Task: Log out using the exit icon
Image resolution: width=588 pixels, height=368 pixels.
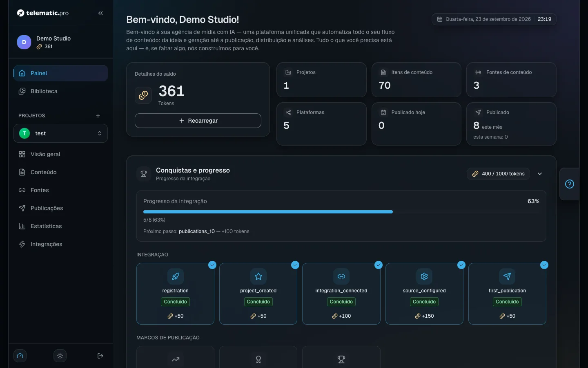Action: (100, 356)
